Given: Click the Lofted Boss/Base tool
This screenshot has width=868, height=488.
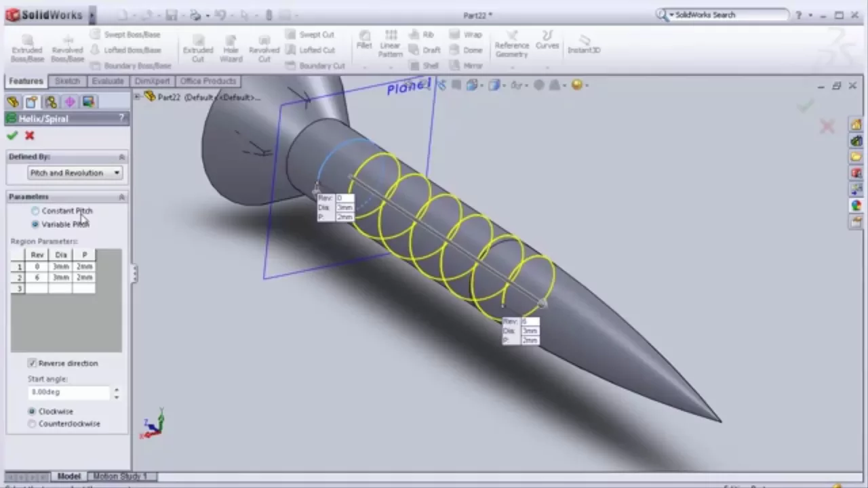Looking at the screenshot, I should pos(125,50).
